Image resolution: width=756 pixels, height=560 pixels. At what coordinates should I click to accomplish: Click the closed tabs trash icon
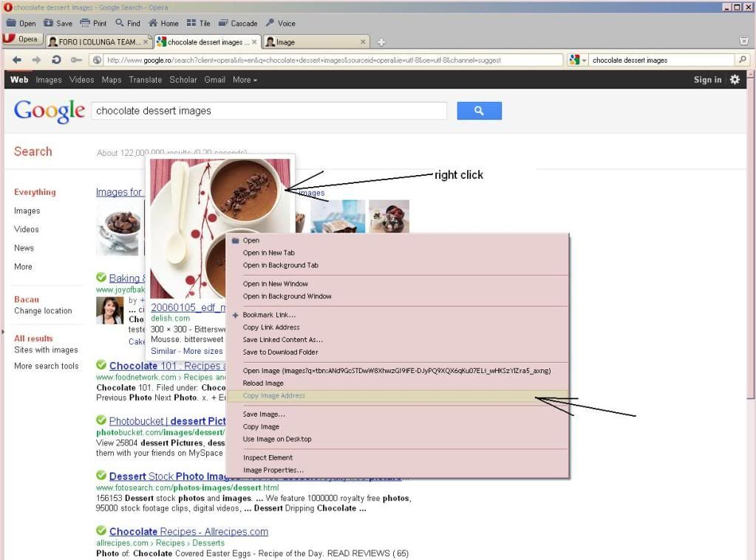click(x=744, y=41)
